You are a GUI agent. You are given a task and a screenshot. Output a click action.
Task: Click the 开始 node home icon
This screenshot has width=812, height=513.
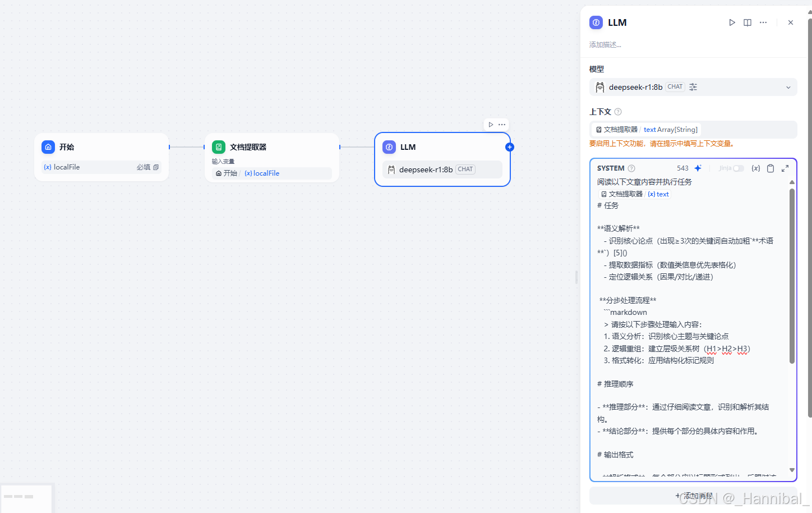(48, 147)
